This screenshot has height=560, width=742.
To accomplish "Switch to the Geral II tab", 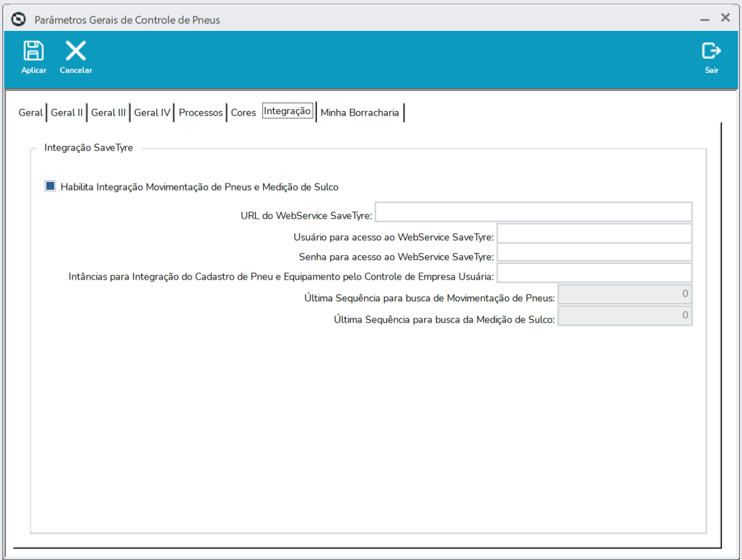I will tap(67, 113).
